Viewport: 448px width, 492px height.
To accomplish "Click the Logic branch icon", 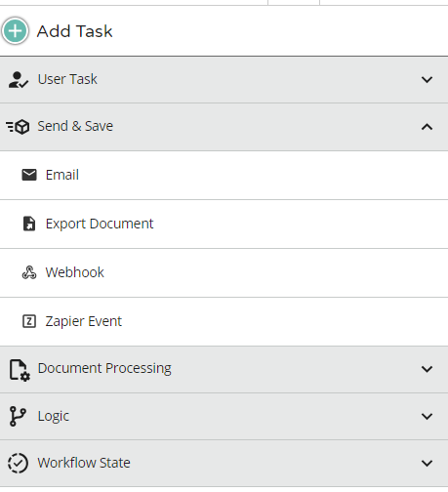I will [x=18, y=416].
